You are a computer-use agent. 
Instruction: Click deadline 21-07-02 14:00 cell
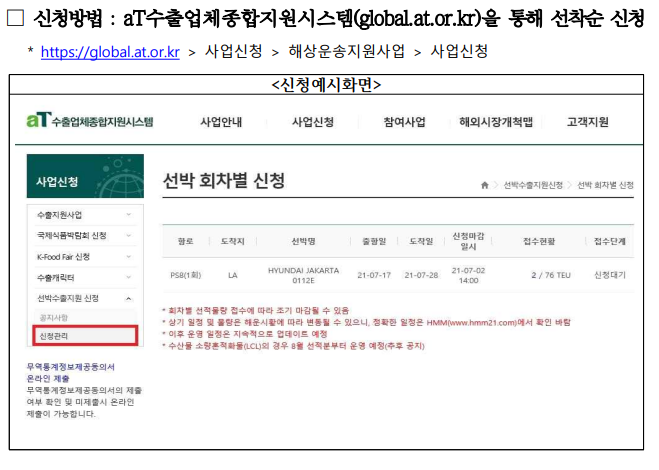(468, 275)
